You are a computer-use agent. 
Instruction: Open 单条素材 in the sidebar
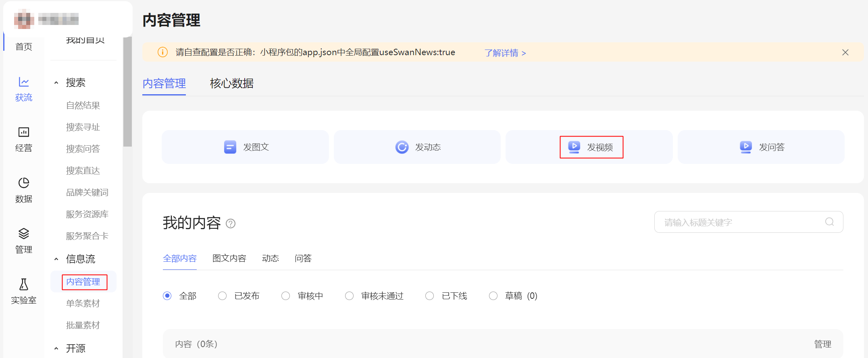click(83, 304)
